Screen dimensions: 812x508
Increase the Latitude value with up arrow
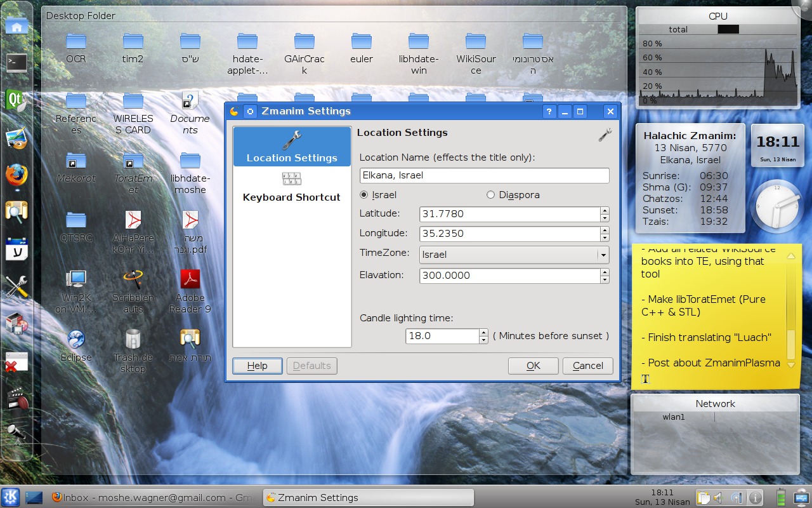click(605, 210)
